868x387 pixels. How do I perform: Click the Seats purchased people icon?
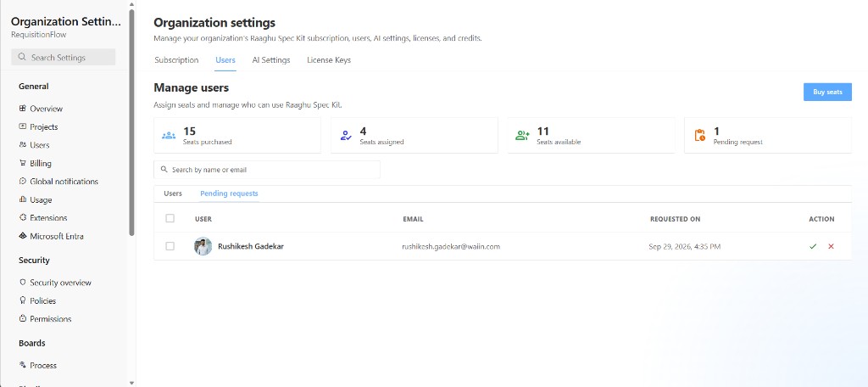click(x=169, y=135)
